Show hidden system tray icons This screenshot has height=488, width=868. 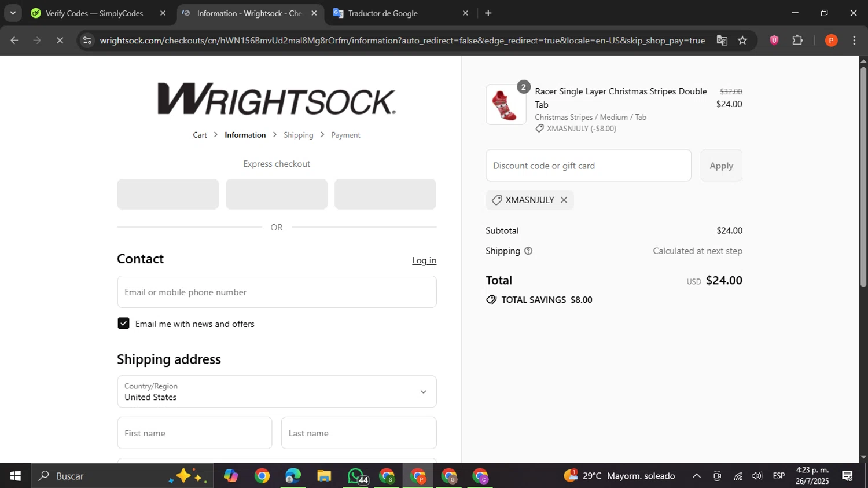697,476
